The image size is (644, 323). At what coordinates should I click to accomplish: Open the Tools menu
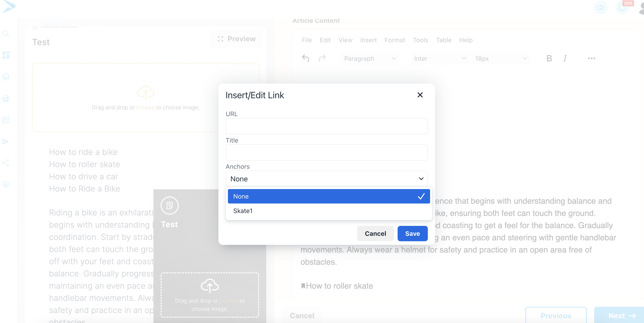421,40
